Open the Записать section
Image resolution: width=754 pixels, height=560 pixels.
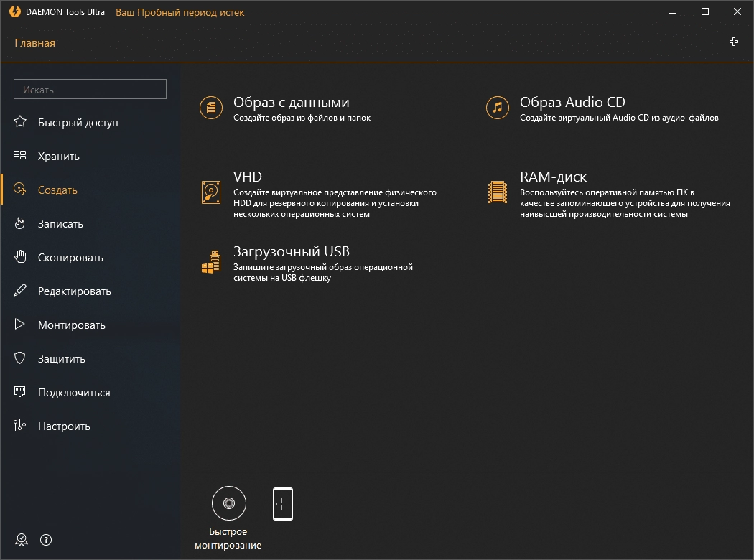60,223
